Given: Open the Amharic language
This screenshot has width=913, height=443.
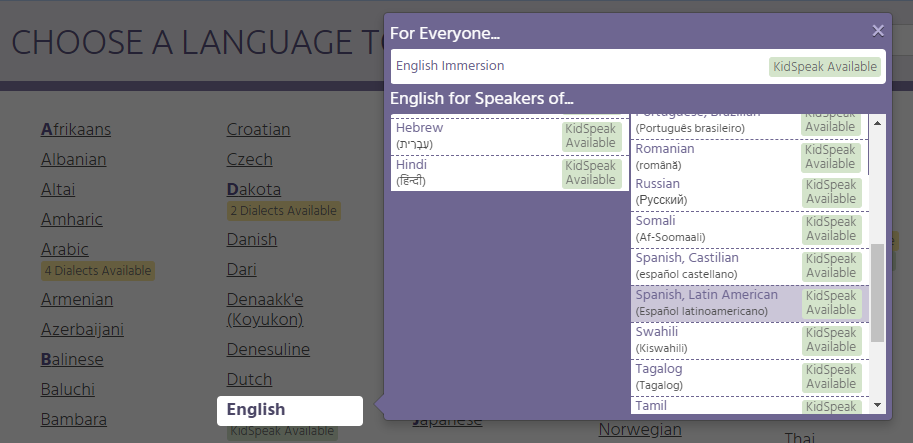Looking at the screenshot, I should click(72, 219).
